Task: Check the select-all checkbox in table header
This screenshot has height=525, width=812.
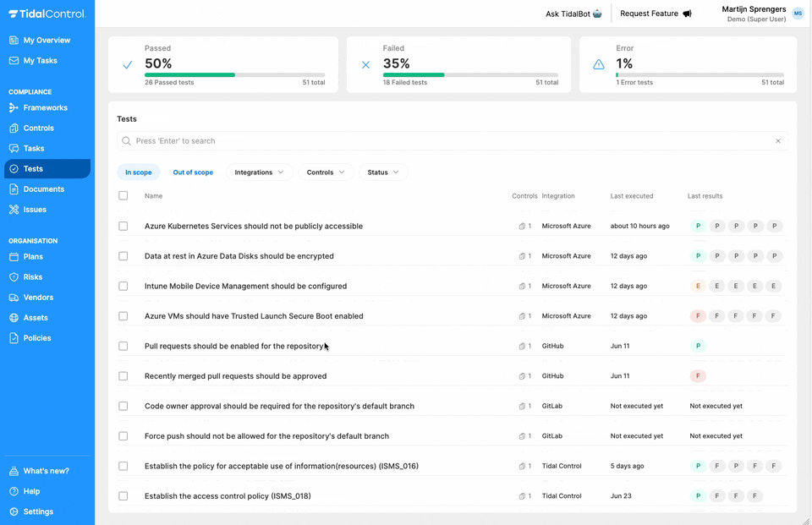Action: [x=123, y=195]
